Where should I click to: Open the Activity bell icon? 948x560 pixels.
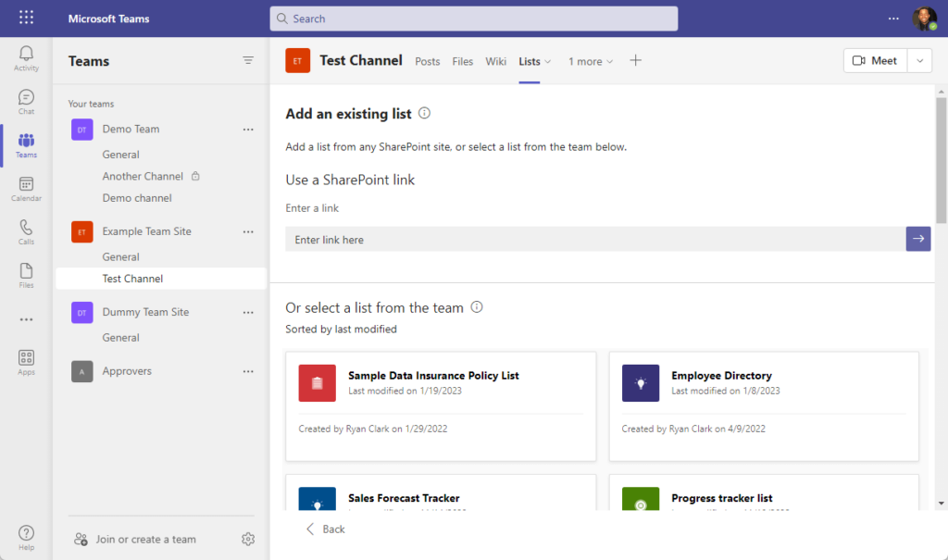[x=26, y=58]
